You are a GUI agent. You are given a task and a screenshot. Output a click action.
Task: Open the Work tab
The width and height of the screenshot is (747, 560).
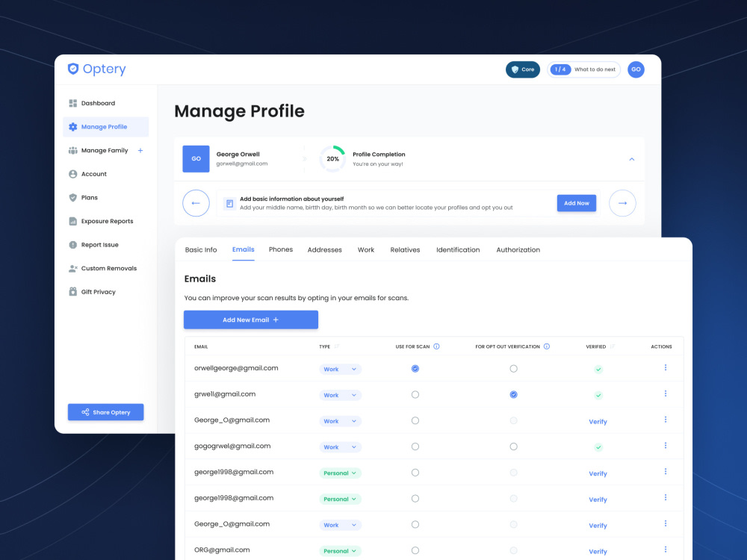click(366, 250)
